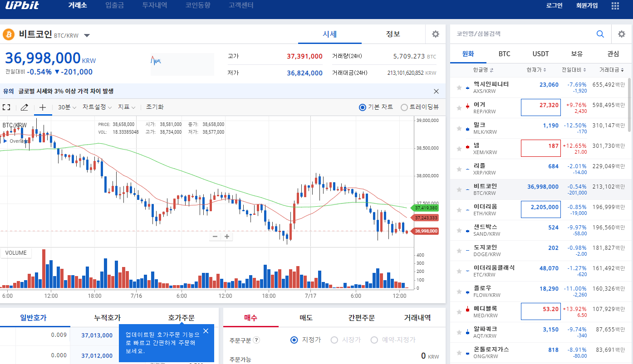This screenshot has height=364, width=633.
Task: Close the 호가주문 update tooltip
Action: point(206,331)
